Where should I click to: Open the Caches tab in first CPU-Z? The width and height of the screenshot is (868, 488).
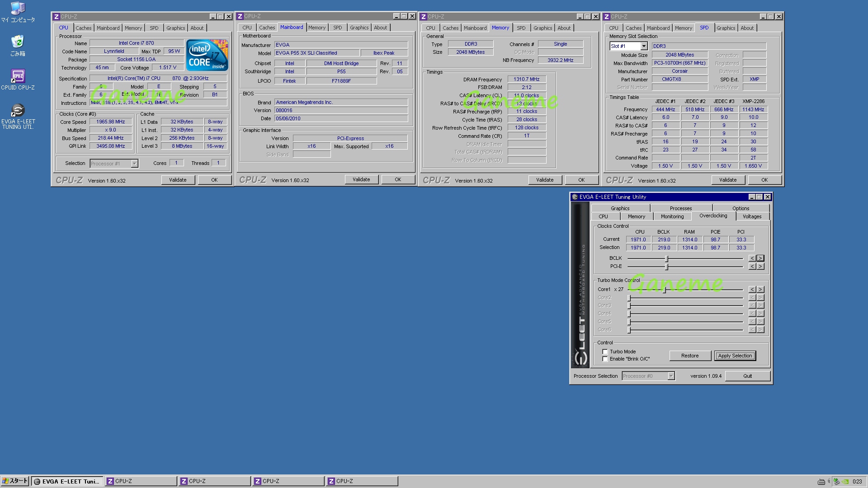click(83, 28)
